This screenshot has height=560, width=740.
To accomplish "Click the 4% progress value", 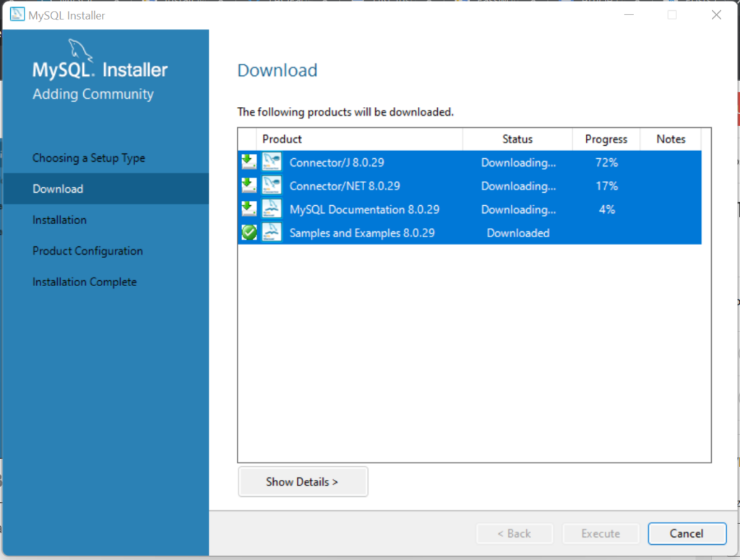I will pyautogui.click(x=607, y=210).
